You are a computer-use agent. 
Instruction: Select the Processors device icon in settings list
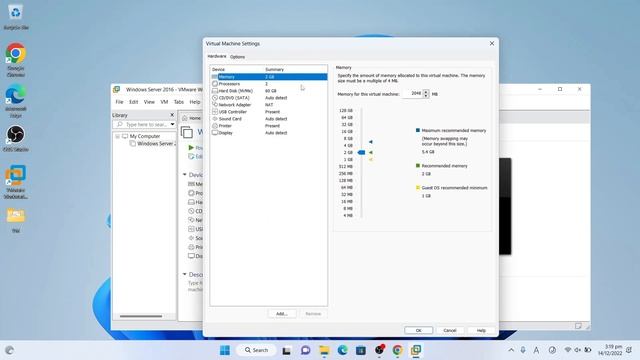click(x=215, y=84)
